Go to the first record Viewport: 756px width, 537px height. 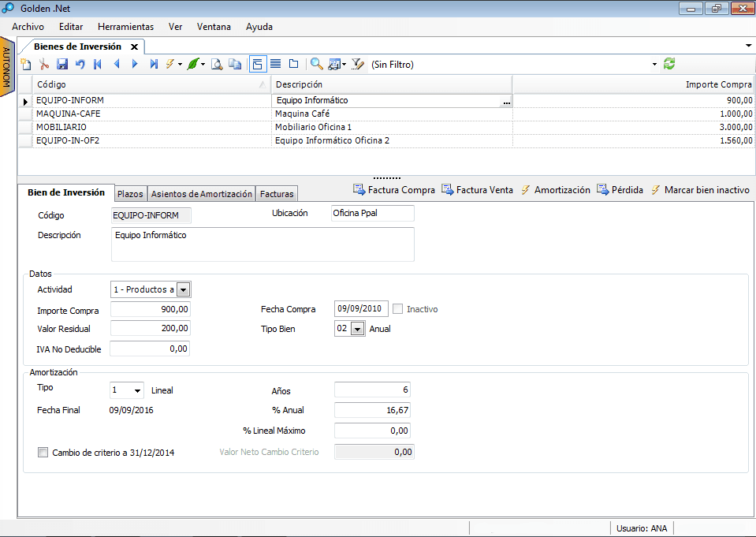click(98, 65)
